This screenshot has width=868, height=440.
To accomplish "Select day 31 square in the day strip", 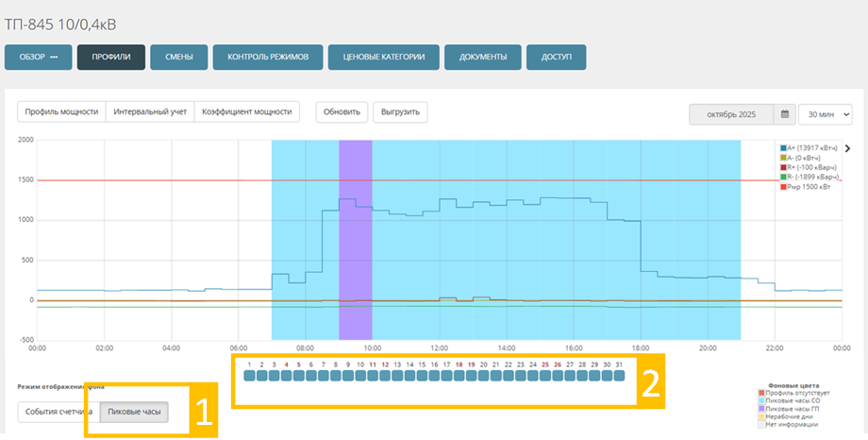I will (x=619, y=376).
